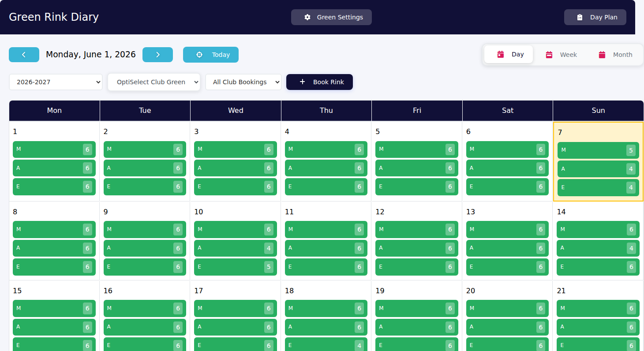
Task: Select Wednesday 10 afternoon session with 4 rinks
Action: click(x=236, y=248)
